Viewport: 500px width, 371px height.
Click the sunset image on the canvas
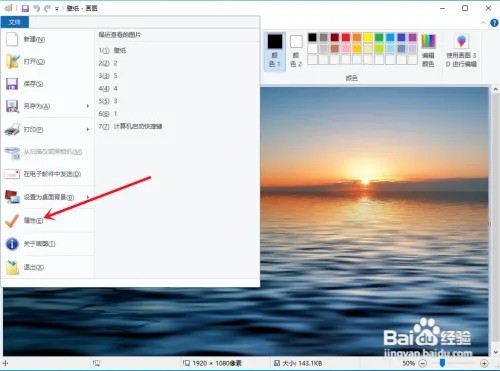point(374,221)
